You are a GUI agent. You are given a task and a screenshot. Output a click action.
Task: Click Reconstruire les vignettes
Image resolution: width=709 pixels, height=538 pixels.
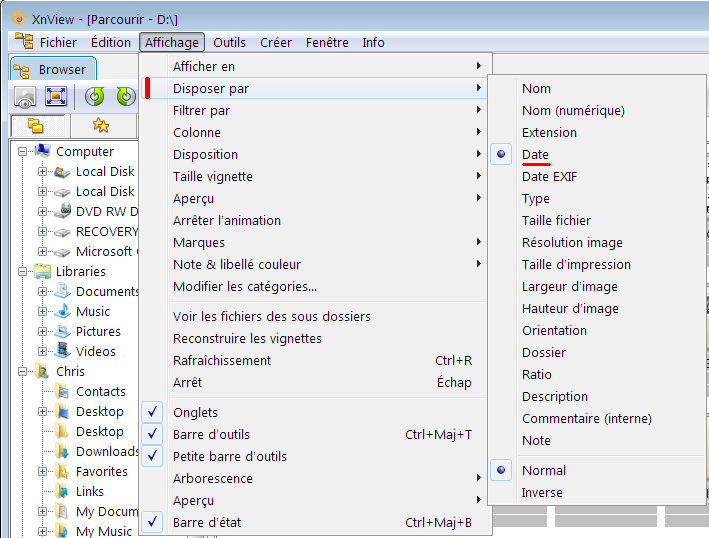pyautogui.click(x=315, y=339)
